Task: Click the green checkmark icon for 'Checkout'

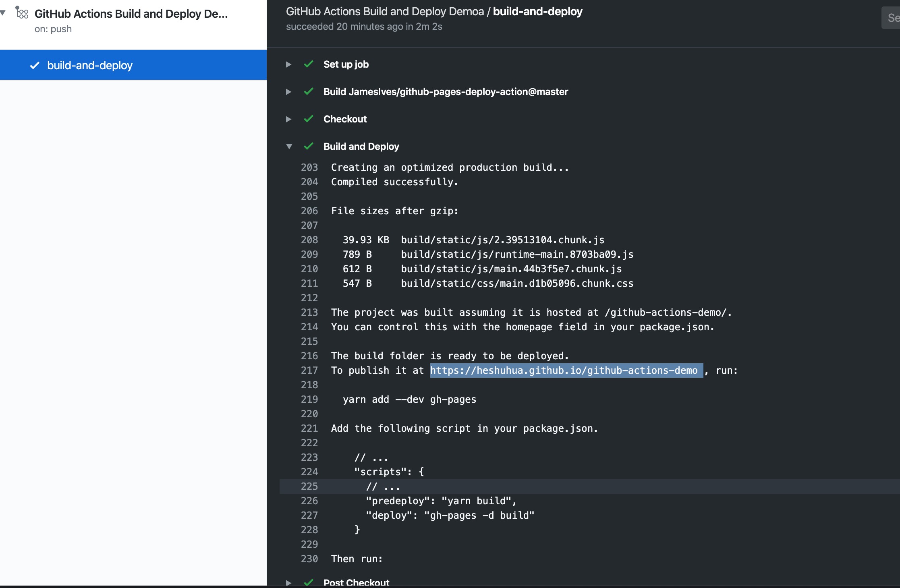Action: coord(309,119)
